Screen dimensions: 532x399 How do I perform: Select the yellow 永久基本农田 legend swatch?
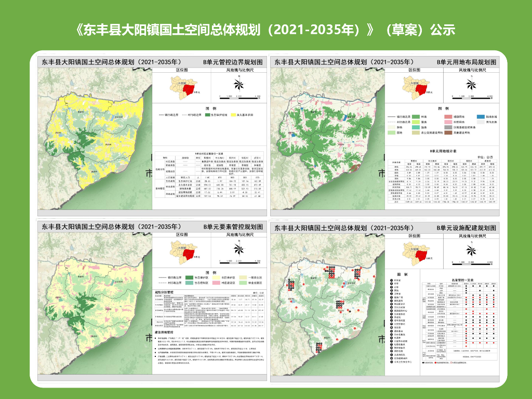click(x=233, y=115)
